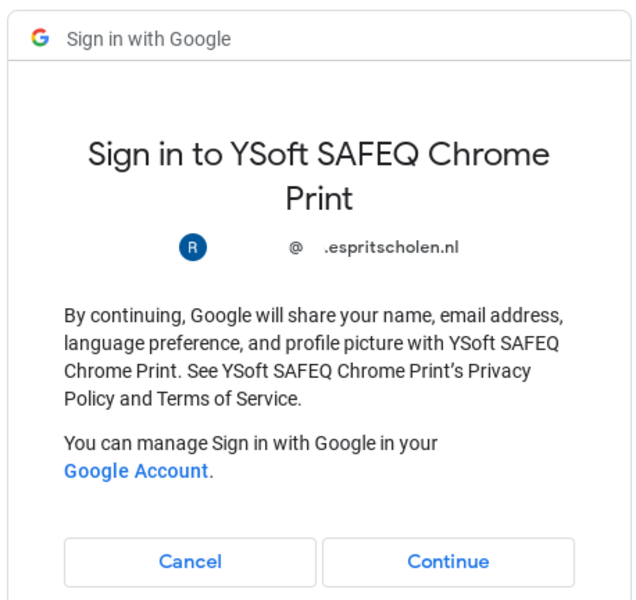The image size is (636, 600).
Task: Click the 'Sign in to YSoft SAFEQ Chrome' heading line
Action: tap(318, 154)
